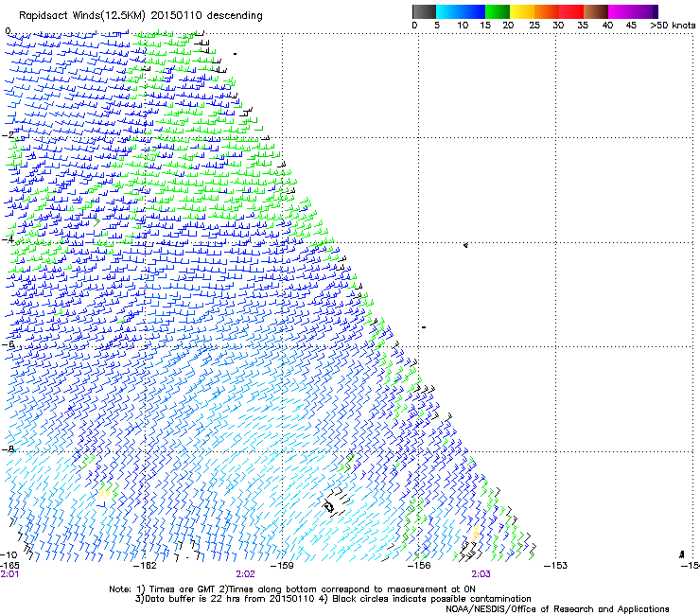The height and width of the screenshot is (615, 700).
Task: Click the purple "2:01" time label
Action: point(9,574)
